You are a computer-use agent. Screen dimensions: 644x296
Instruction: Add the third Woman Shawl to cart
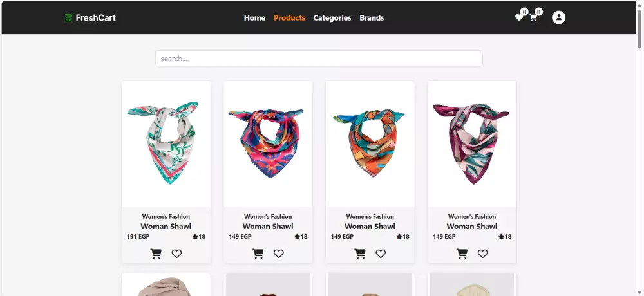click(x=360, y=254)
